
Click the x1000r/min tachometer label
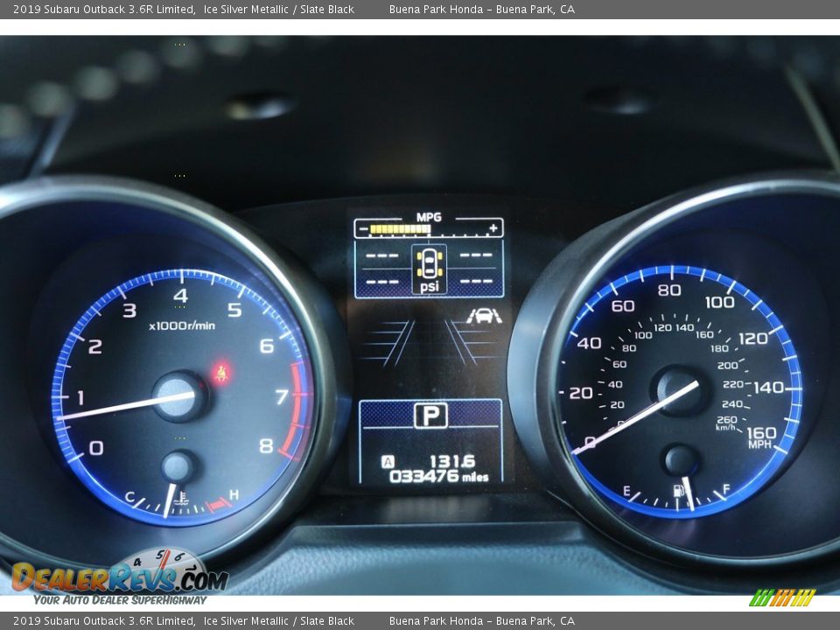pos(182,325)
